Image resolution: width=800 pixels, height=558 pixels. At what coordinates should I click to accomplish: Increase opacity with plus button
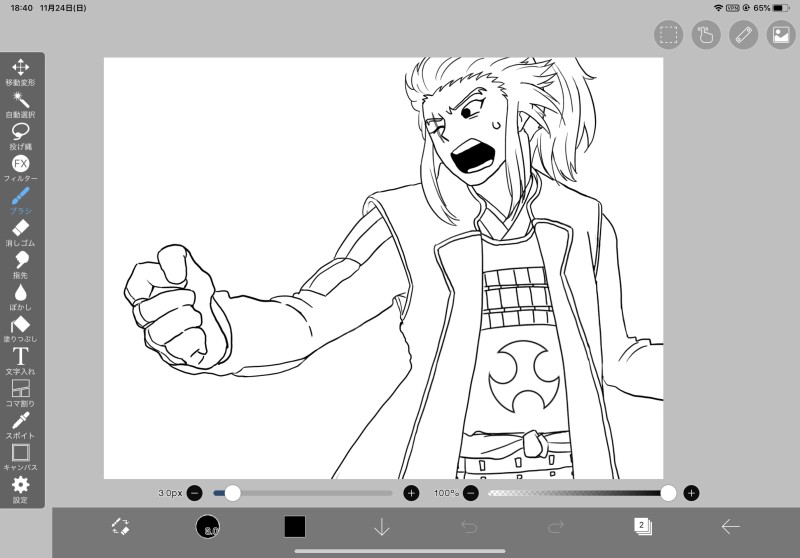tap(691, 493)
